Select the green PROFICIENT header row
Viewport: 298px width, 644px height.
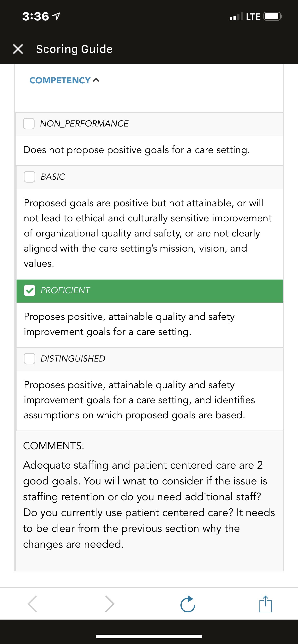[x=150, y=291]
